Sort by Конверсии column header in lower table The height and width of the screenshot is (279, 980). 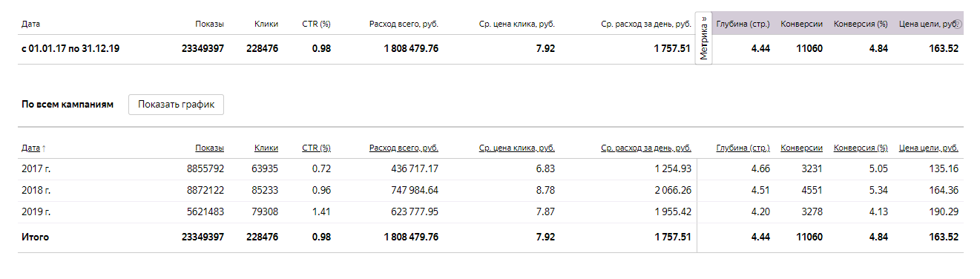click(x=802, y=148)
